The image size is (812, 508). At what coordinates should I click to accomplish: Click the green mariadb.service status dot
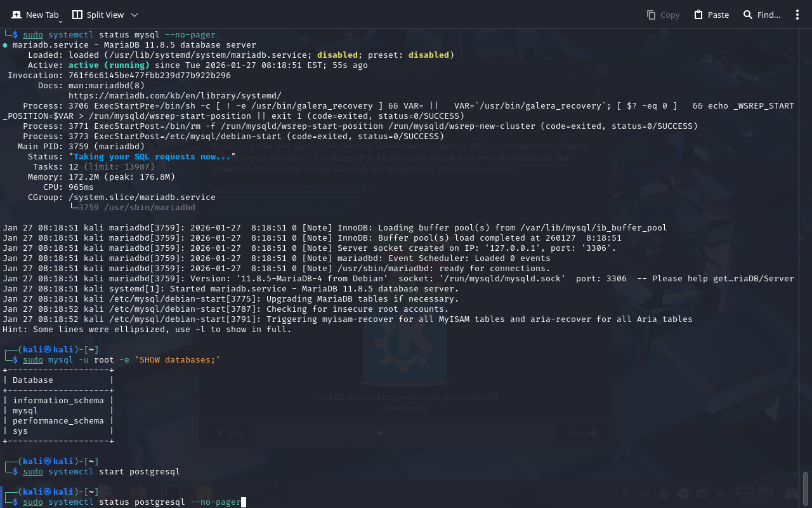5,45
